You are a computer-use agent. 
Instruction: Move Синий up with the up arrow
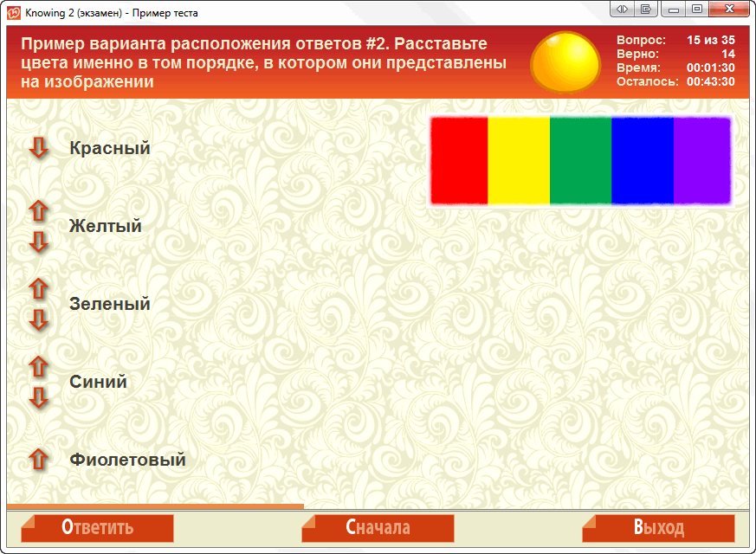[x=39, y=367]
